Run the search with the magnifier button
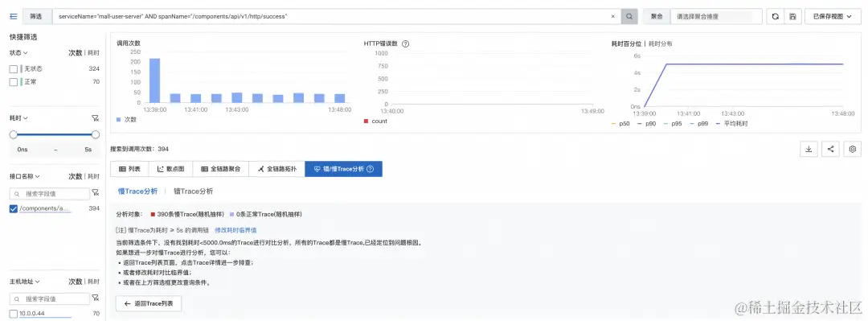This screenshot has width=868, height=321. click(628, 17)
